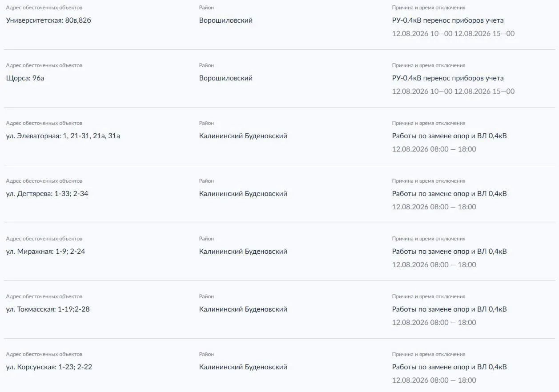Select the ул. Корсунская: 1-23; 2-22 entry

pyautogui.click(x=49, y=367)
